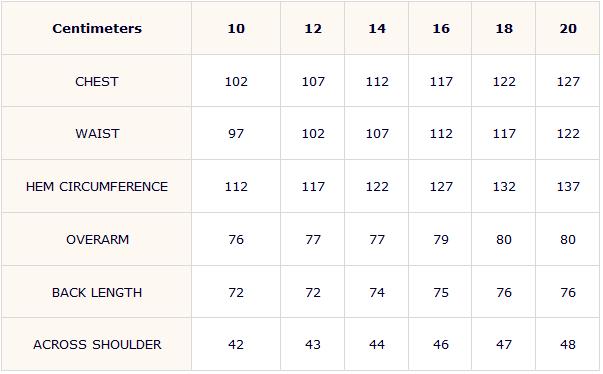
Task: Click the Centimeters header cell
Action: click(x=97, y=28)
